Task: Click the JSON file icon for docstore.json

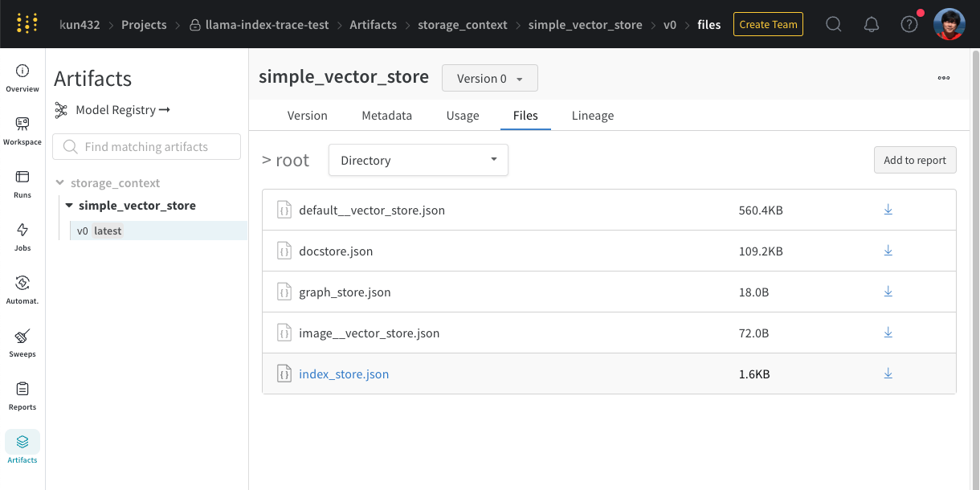Action: coord(284,251)
